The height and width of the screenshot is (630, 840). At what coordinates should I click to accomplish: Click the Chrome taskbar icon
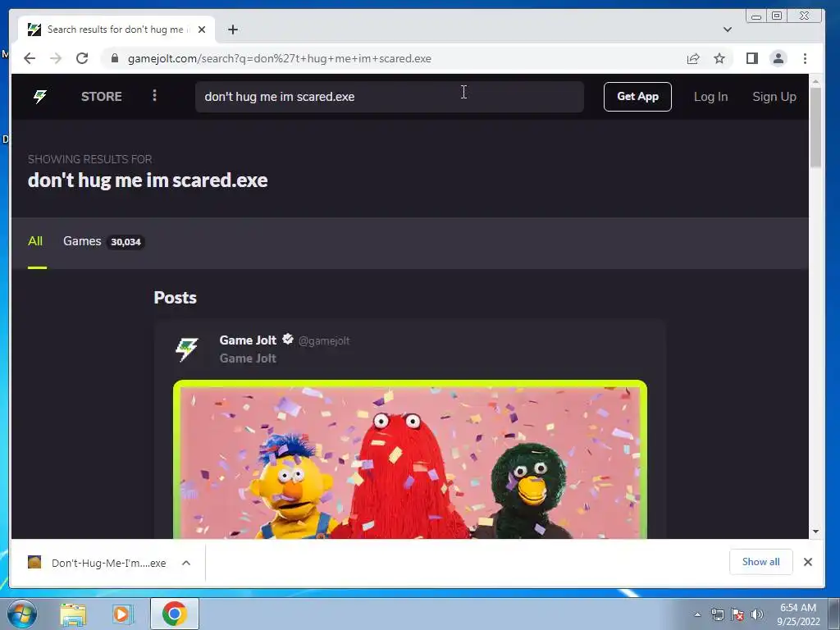click(175, 614)
